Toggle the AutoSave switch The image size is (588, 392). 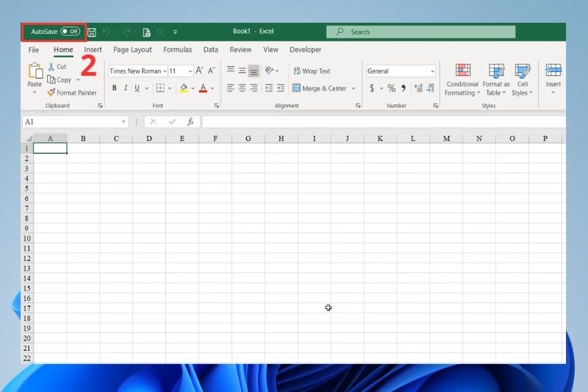71,32
